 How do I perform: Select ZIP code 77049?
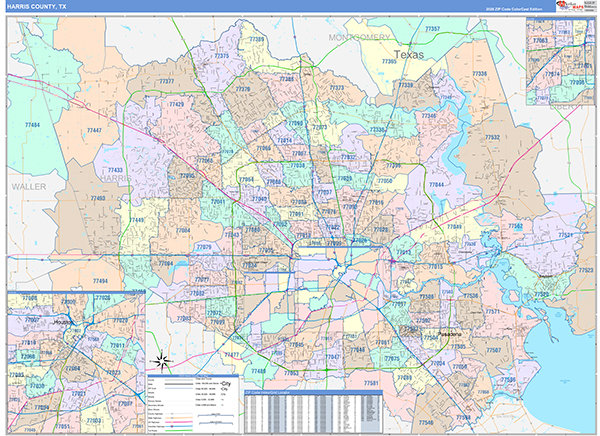point(454,227)
